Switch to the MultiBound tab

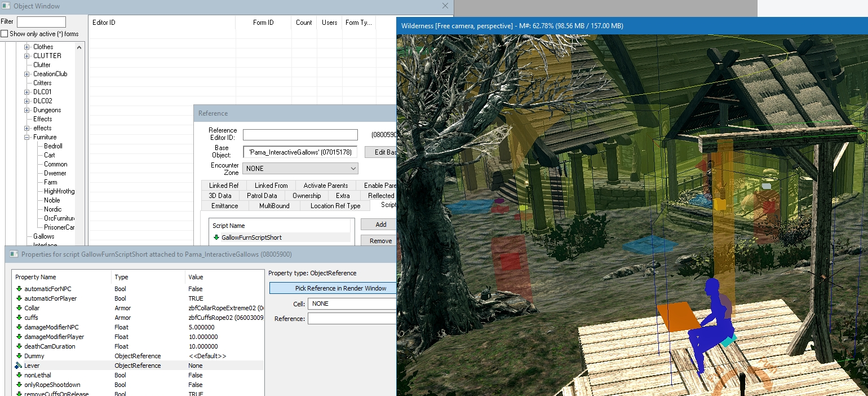[x=274, y=206]
